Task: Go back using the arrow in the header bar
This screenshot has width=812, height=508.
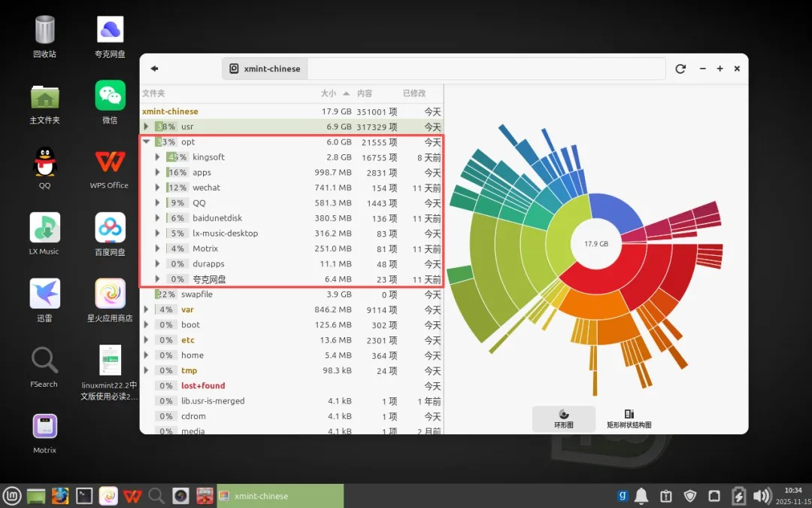Action: tap(154, 68)
